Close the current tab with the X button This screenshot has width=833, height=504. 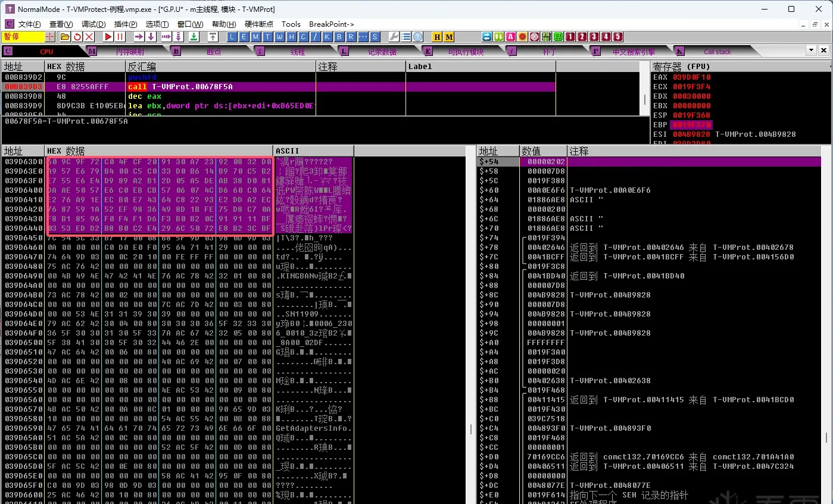pyautogui.click(x=823, y=51)
